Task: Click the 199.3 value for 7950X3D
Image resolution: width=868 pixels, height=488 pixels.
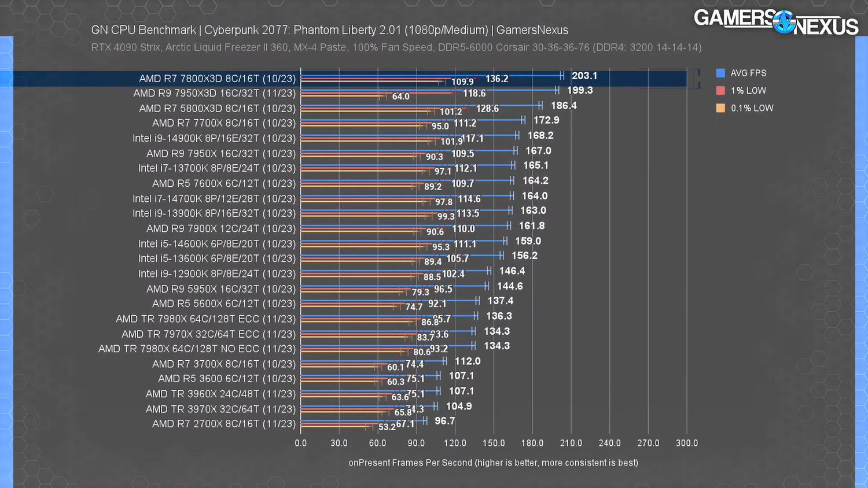Action: coord(580,90)
